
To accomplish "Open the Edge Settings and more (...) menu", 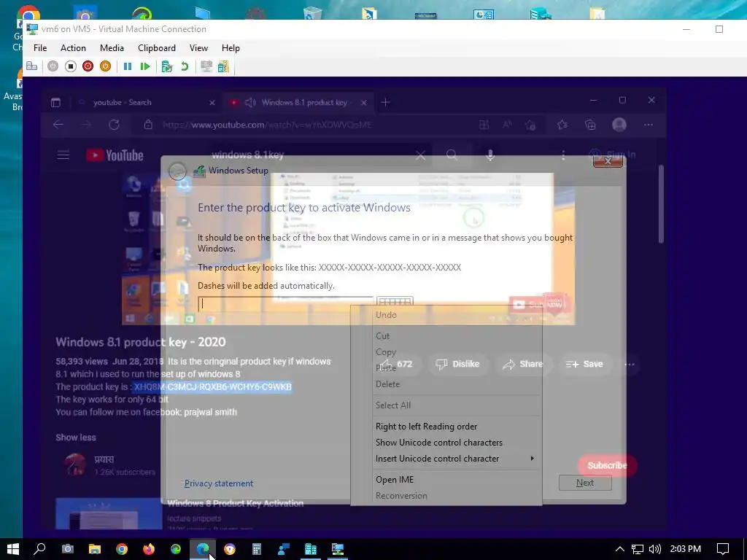I will click(649, 125).
